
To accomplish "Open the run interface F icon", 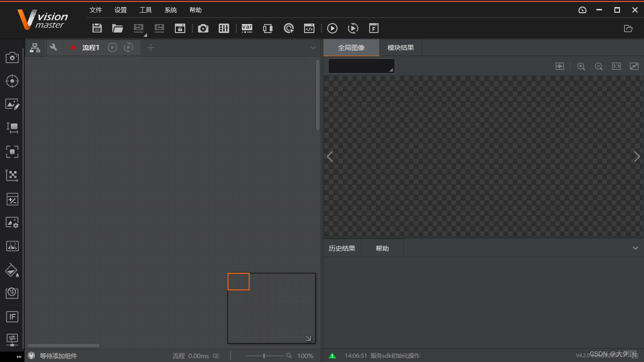I will click(x=373, y=28).
